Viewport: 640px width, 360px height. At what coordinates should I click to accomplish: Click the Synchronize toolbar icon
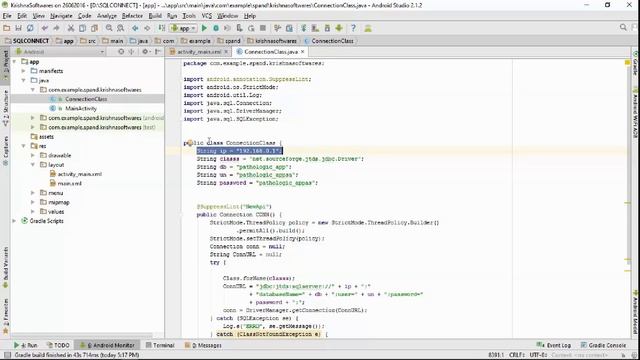point(30,28)
